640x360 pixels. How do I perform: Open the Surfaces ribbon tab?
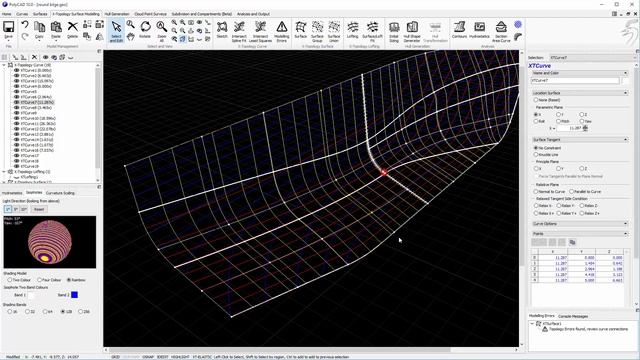[40, 14]
